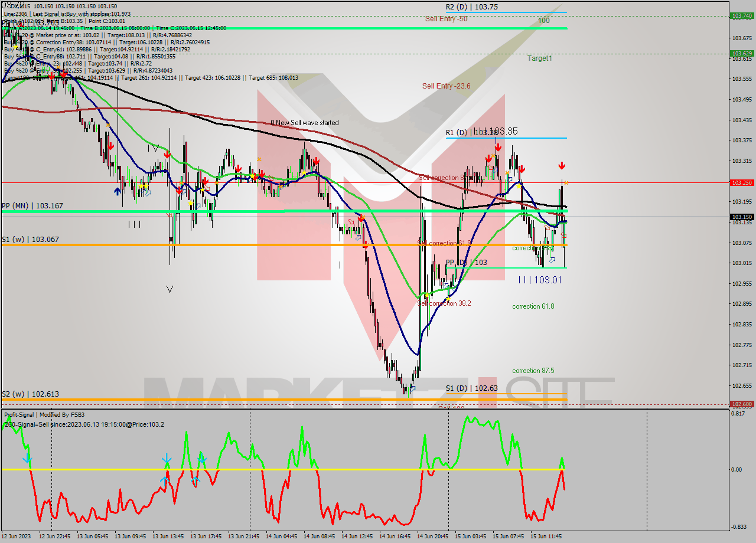Click the 'PP (MN) | 103.167' monthly pivot label
The height and width of the screenshot is (543, 756).
tap(32, 206)
